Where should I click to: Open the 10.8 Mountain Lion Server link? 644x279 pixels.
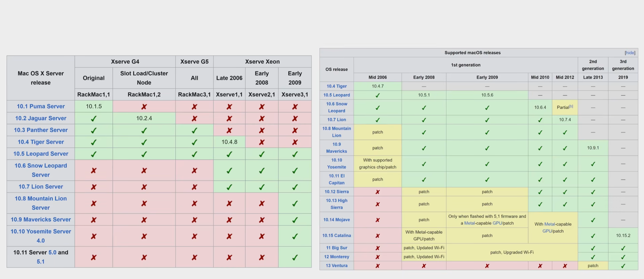click(x=41, y=203)
